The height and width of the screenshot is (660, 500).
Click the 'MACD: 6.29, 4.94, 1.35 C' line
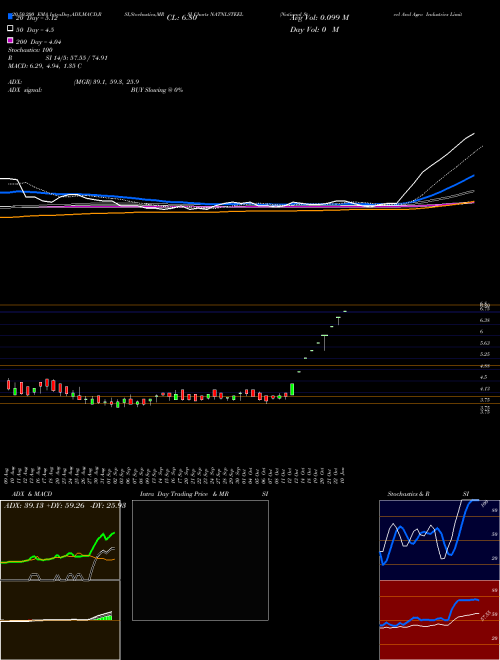[x=45, y=66]
